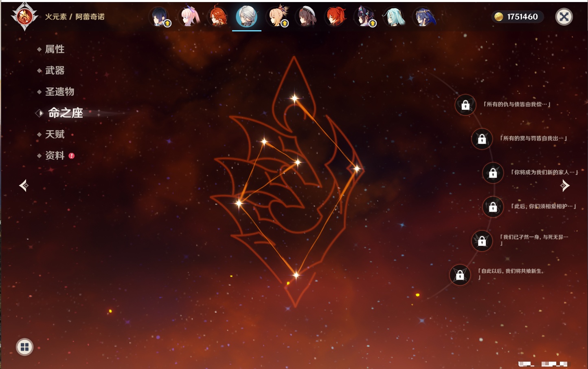
Task: Open the 资料 profile menu
Action: 55,155
